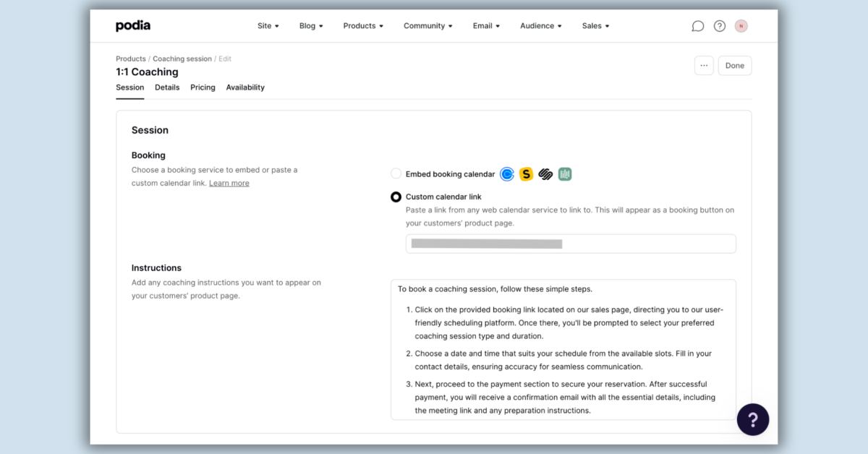The height and width of the screenshot is (454, 868).
Task: Select the Embed booking calendar option
Action: (396, 174)
